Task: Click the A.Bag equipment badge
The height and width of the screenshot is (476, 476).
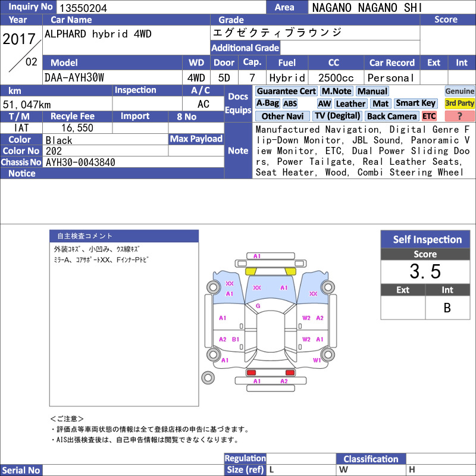Action: pos(267,103)
